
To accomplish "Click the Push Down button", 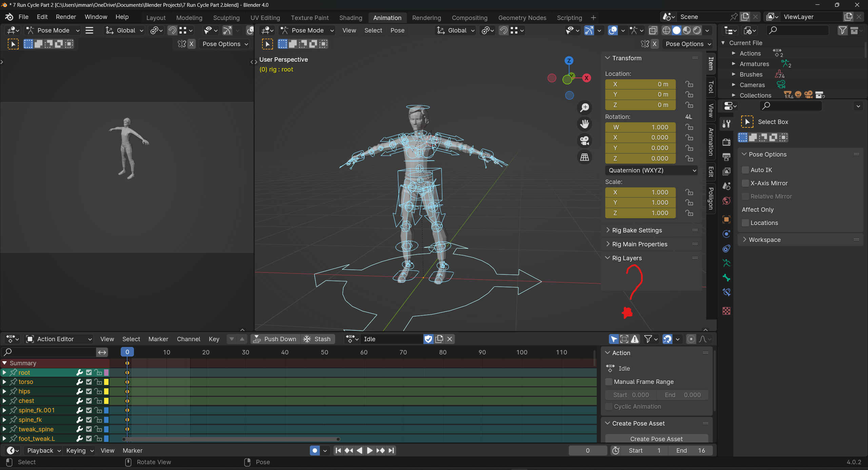I will click(275, 339).
